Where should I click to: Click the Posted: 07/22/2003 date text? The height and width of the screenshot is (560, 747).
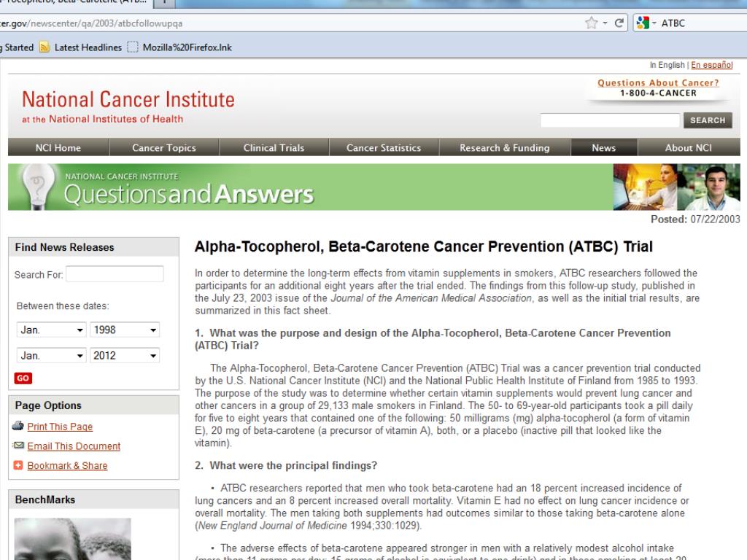coord(695,219)
